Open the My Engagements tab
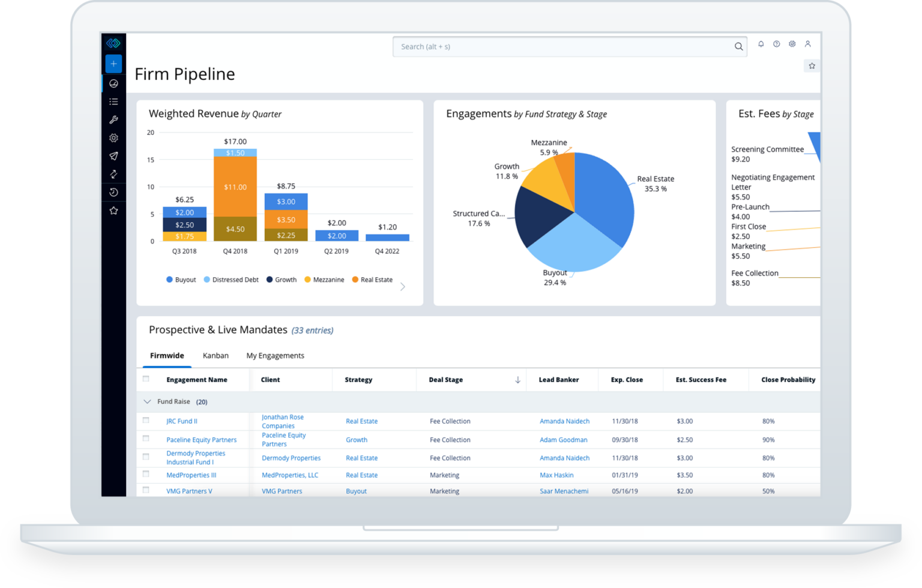The image size is (922, 588). pyautogui.click(x=275, y=355)
